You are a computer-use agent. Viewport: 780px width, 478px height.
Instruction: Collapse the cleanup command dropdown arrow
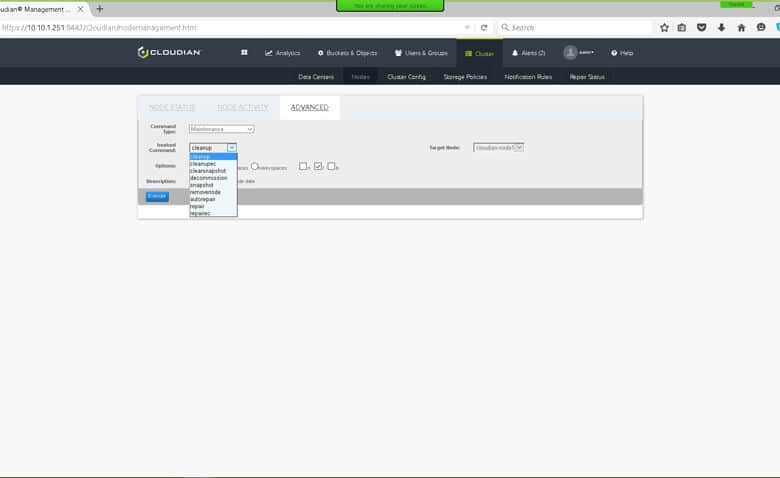[x=232, y=148]
